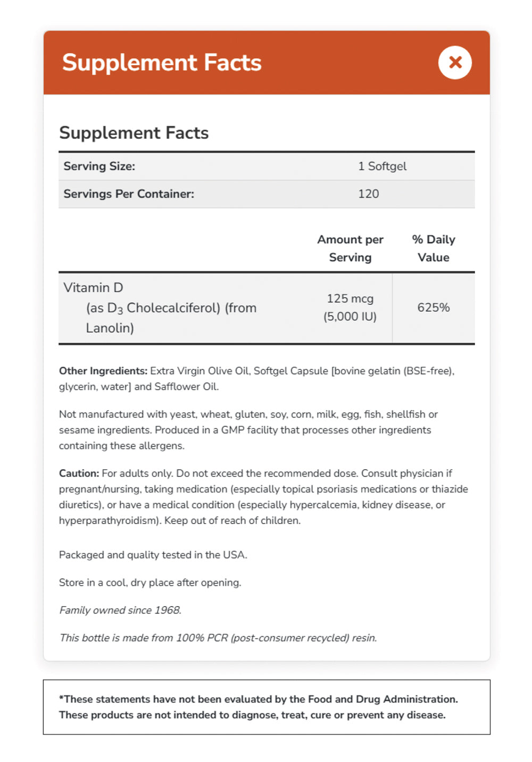The image size is (532, 762).
Task: Click the orange Supplement Facts header title
Action: [162, 63]
